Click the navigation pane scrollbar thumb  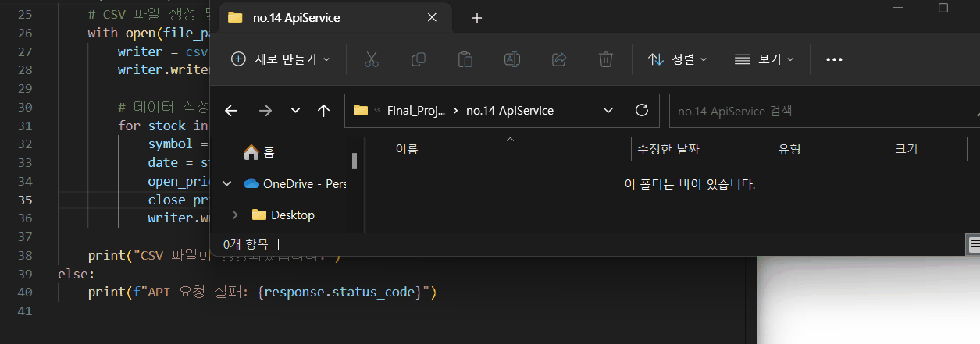click(355, 161)
